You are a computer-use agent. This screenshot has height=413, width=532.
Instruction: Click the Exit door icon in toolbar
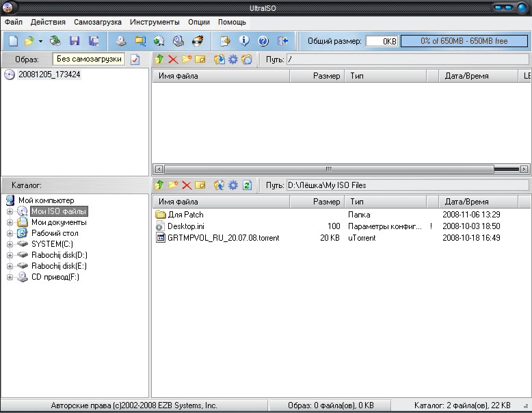click(x=282, y=41)
